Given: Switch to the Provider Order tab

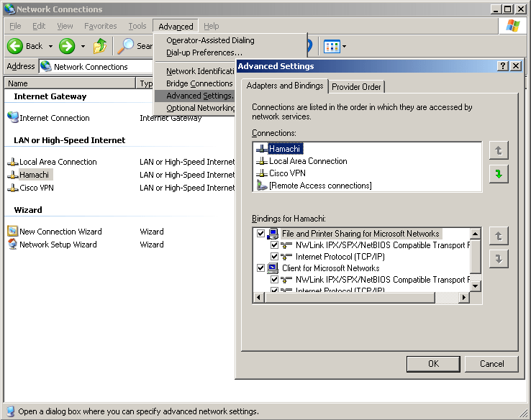Looking at the screenshot, I should pos(356,86).
